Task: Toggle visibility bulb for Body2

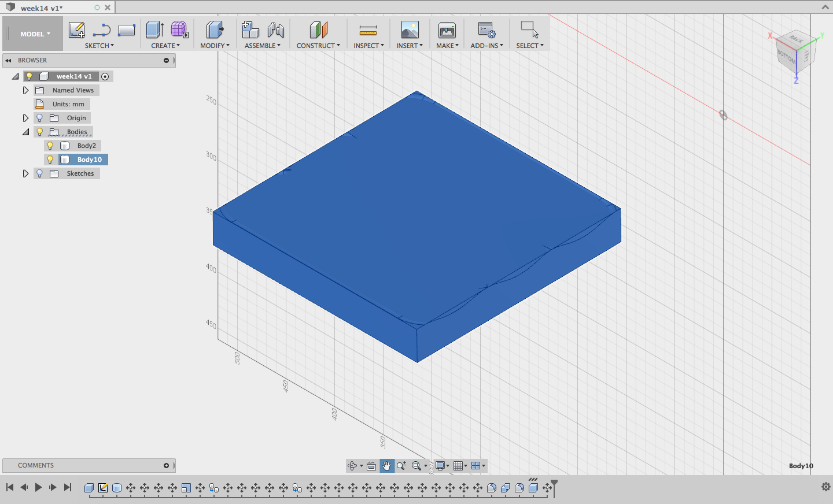Action: (x=50, y=146)
